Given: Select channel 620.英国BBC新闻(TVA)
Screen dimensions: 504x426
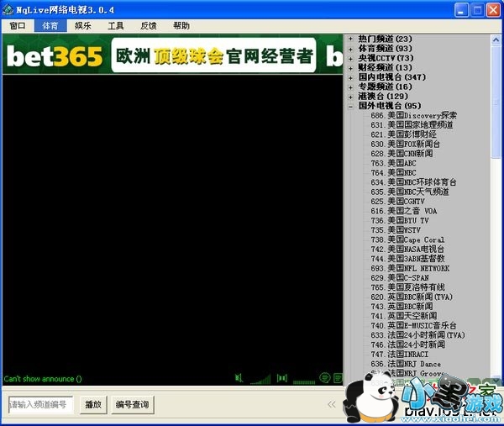Looking at the screenshot, I should [x=412, y=297].
